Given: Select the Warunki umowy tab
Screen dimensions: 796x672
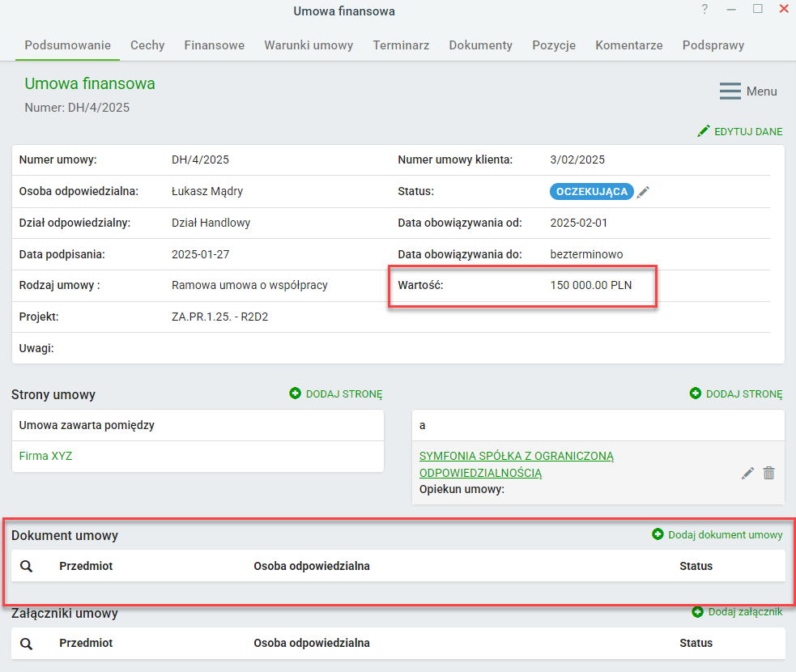Looking at the screenshot, I should coord(309,45).
